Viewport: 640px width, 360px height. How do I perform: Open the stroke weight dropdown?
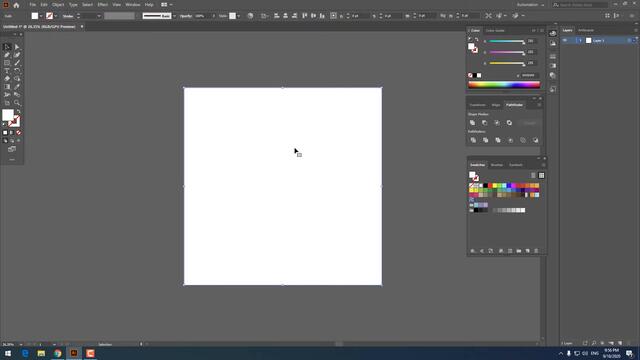click(98, 16)
